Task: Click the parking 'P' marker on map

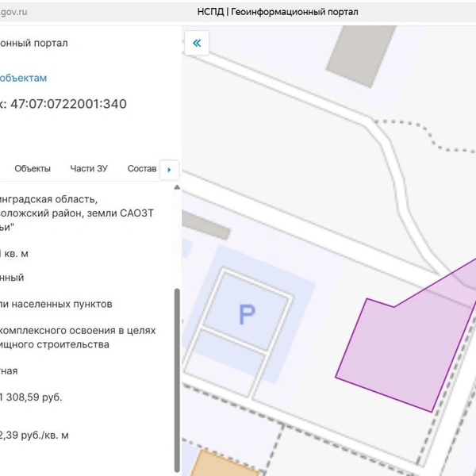Action: pos(247,314)
